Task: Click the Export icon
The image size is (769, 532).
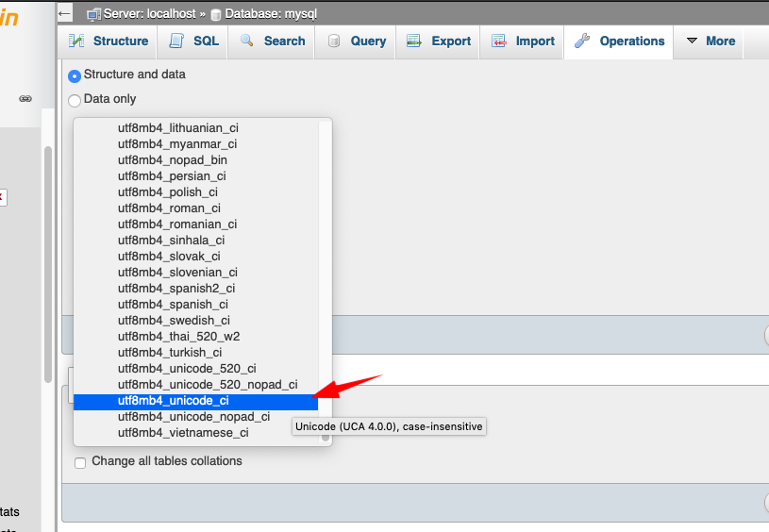Action: coord(414,41)
